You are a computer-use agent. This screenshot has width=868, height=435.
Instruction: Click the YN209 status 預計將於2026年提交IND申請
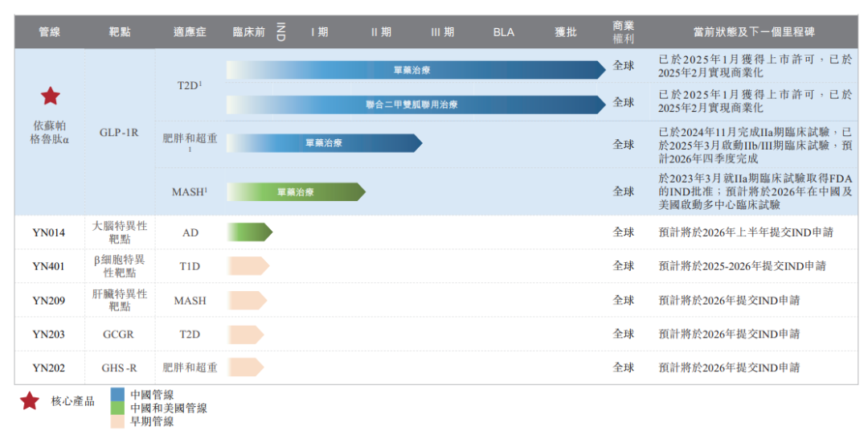click(729, 301)
